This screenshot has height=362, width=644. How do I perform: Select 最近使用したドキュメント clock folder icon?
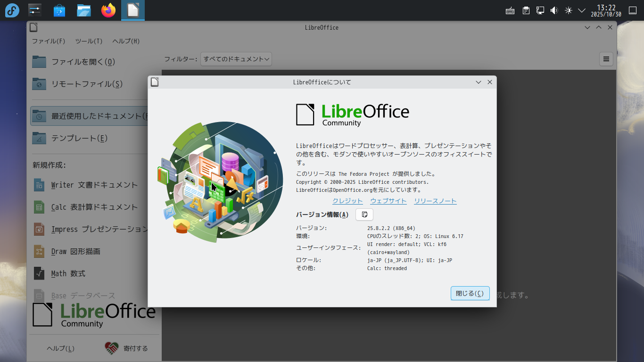click(x=39, y=116)
